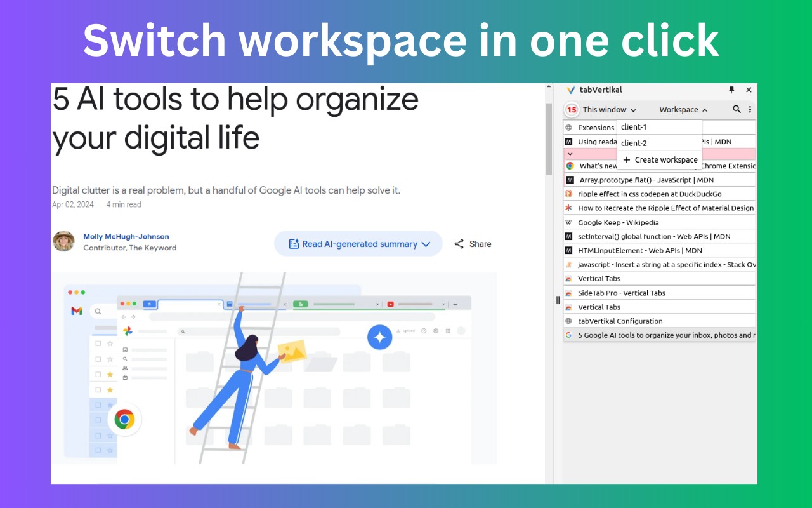Expand the Read AI-generated summary button
This screenshot has width=812, height=508.
tap(358, 244)
